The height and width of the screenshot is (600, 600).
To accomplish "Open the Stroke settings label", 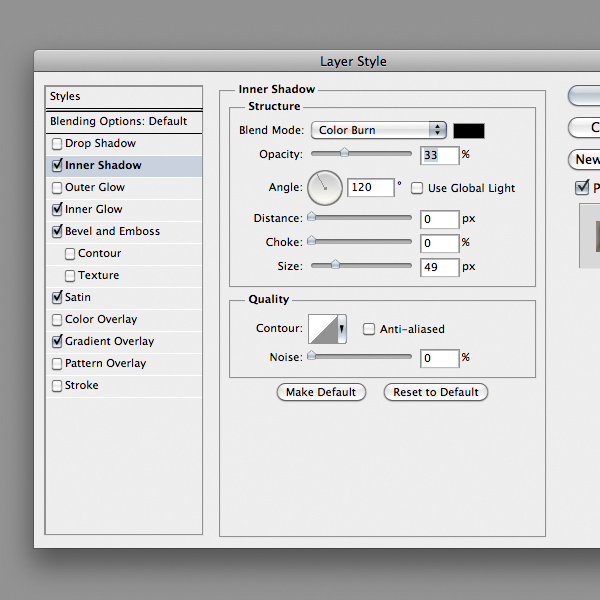I will [x=82, y=385].
